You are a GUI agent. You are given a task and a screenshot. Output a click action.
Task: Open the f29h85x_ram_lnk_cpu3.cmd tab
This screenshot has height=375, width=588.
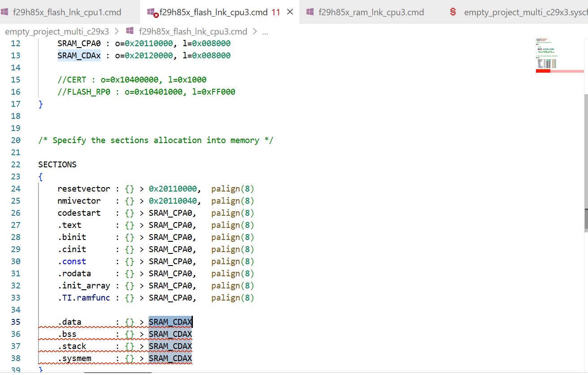point(370,12)
